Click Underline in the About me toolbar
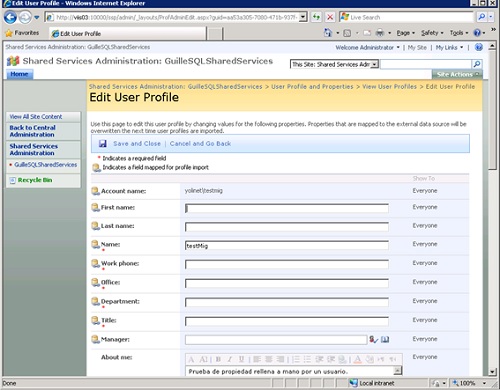The width and height of the screenshot is (500, 390). [241, 359]
